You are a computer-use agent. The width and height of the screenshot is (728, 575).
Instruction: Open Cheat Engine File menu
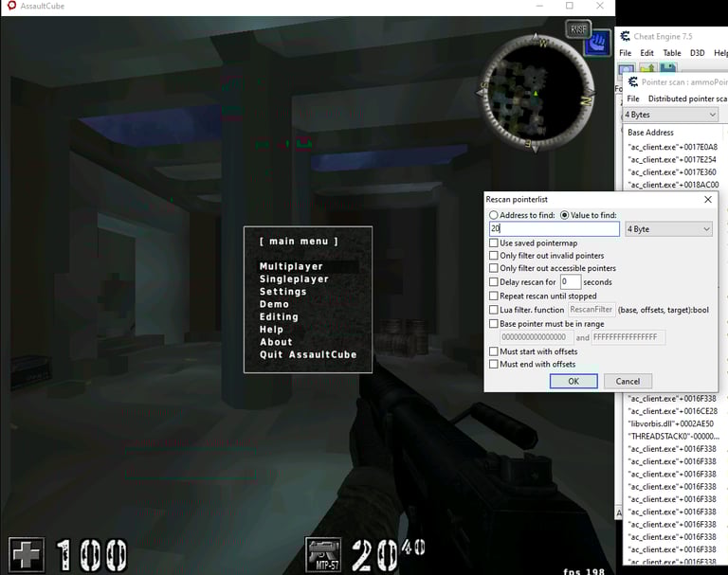click(x=625, y=53)
